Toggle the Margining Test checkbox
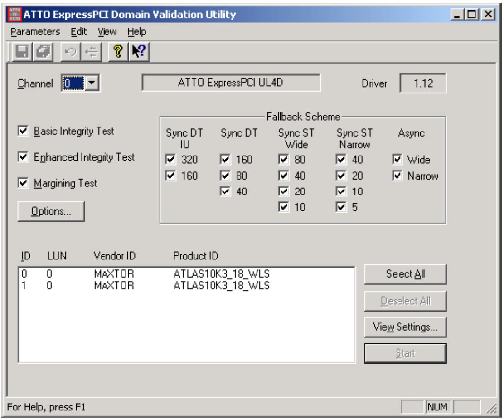This screenshot has width=504, height=420. [x=23, y=183]
